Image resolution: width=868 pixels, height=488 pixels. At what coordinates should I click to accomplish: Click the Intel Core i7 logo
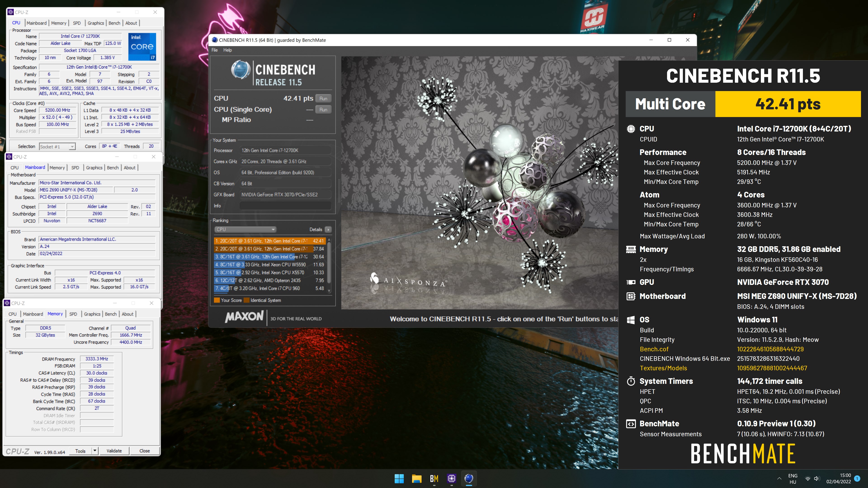142,47
